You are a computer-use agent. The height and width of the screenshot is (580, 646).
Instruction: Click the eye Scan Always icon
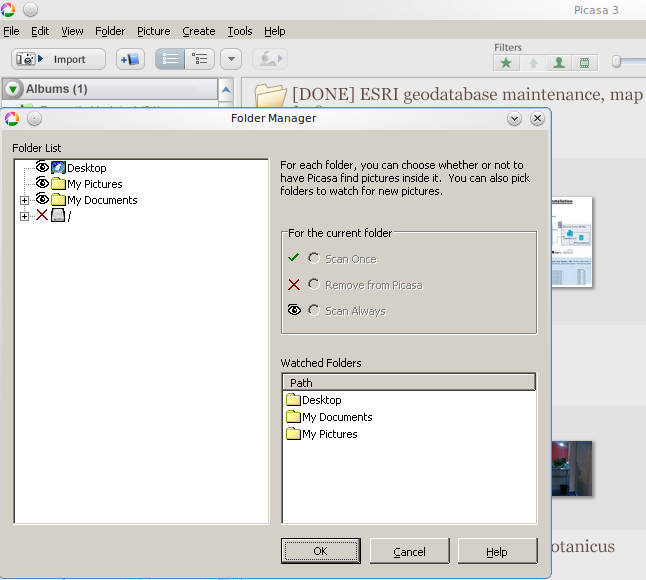pyautogui.click(x=294, y=310)
